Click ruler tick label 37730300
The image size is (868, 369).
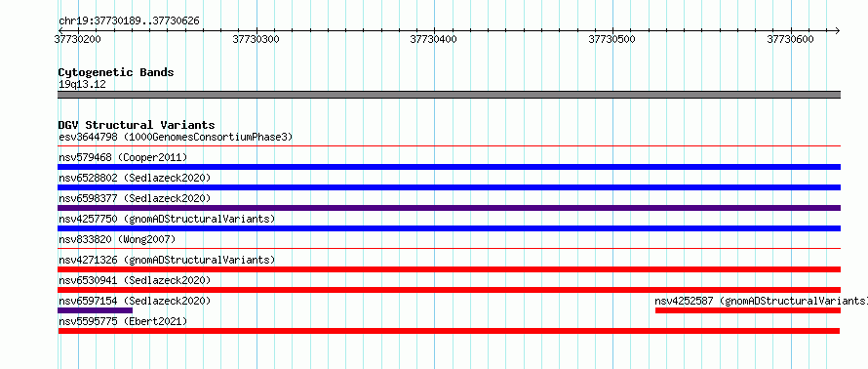pyautogui.click(x=256, y=39)
